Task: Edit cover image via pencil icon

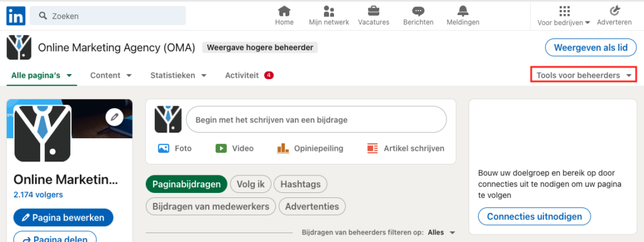Action: [114, 118]
